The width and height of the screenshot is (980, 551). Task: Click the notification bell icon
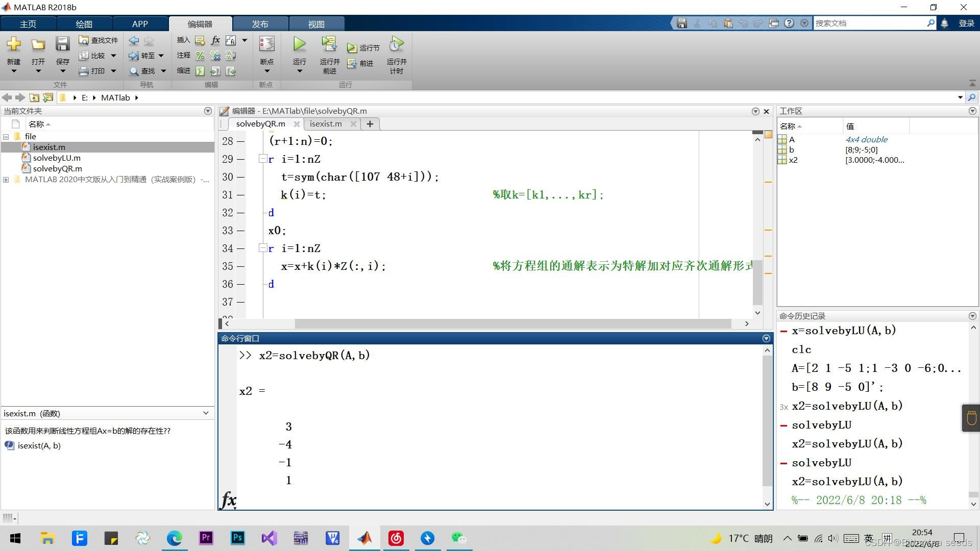click(944, 23)
